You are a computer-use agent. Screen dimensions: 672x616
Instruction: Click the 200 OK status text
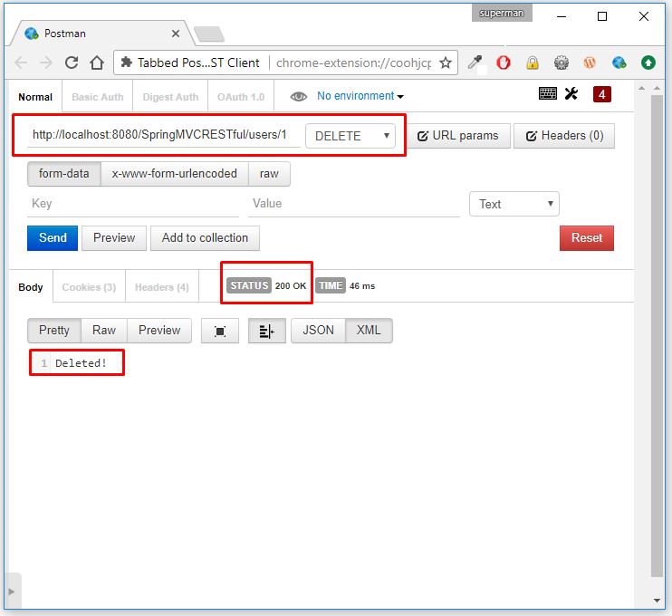[x=291, y=286]
